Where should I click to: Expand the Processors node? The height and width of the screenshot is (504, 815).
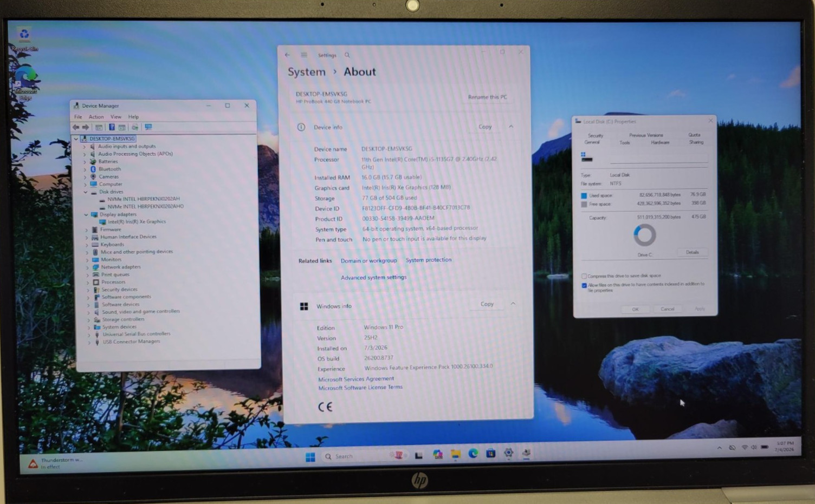coord(87,282)
